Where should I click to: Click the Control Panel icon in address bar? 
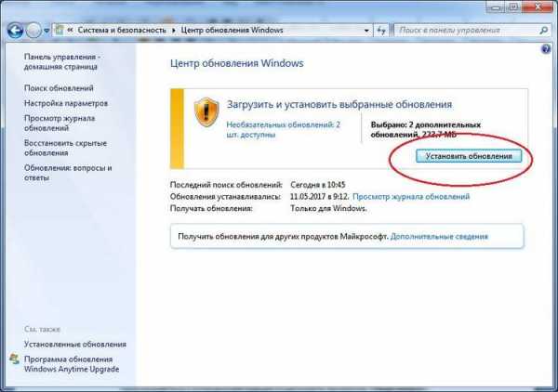tap(60, 30)
